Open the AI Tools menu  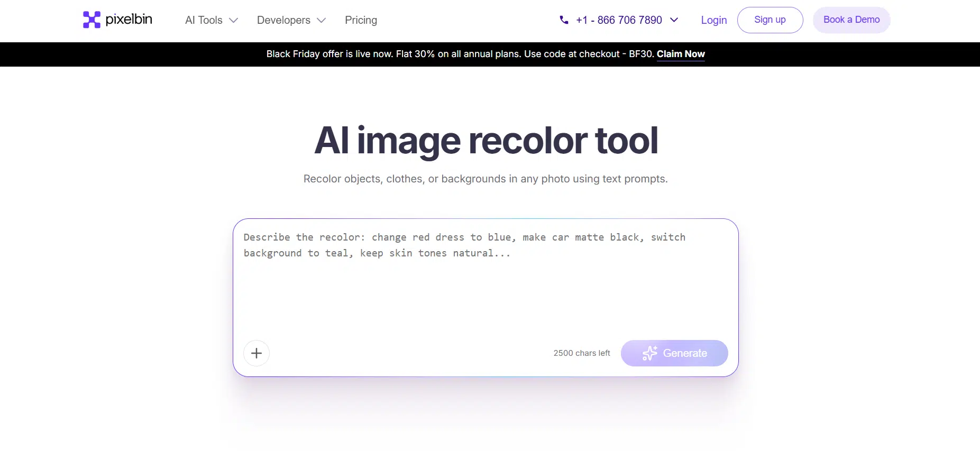(204, 20)
